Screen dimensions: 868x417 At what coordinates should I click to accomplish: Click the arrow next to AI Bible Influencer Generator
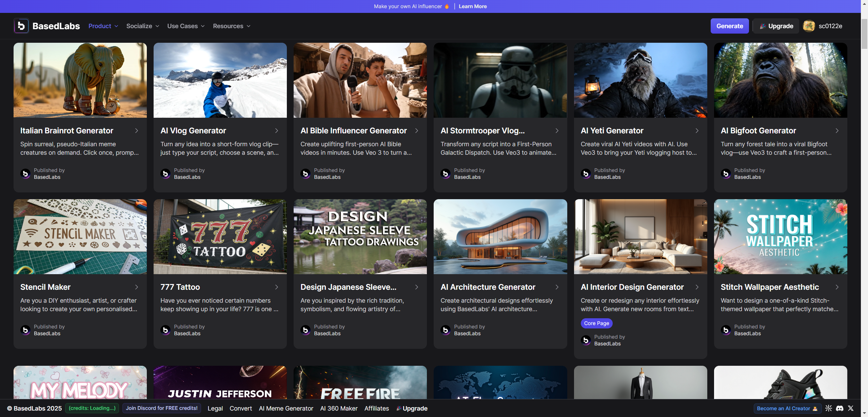point(417,131)
